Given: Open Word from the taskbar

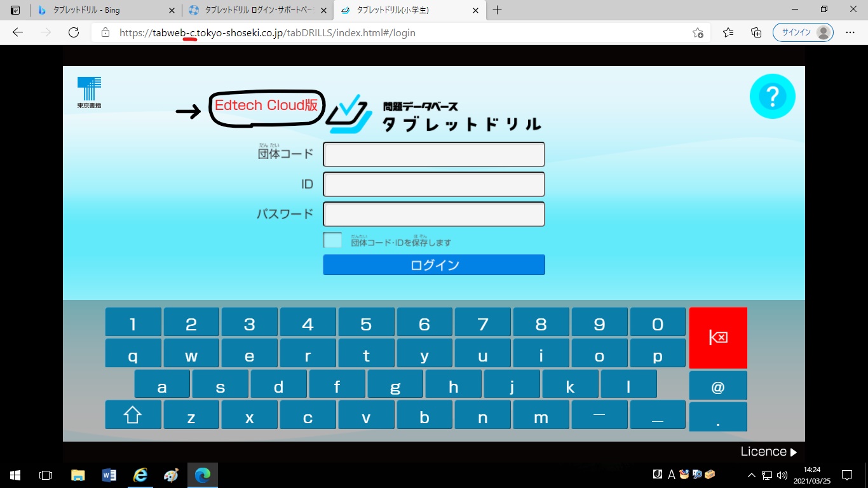Looking at the screenshot, I should click(x=109, y=475).
